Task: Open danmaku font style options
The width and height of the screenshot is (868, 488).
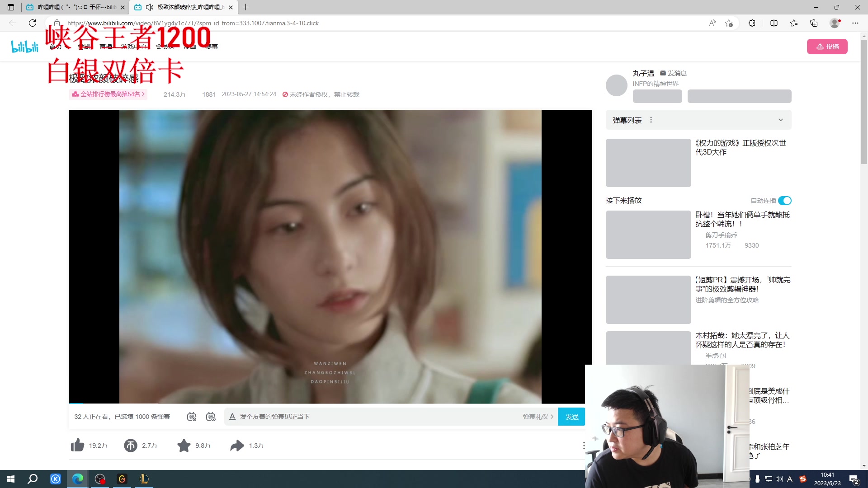Action: point(232,417)
